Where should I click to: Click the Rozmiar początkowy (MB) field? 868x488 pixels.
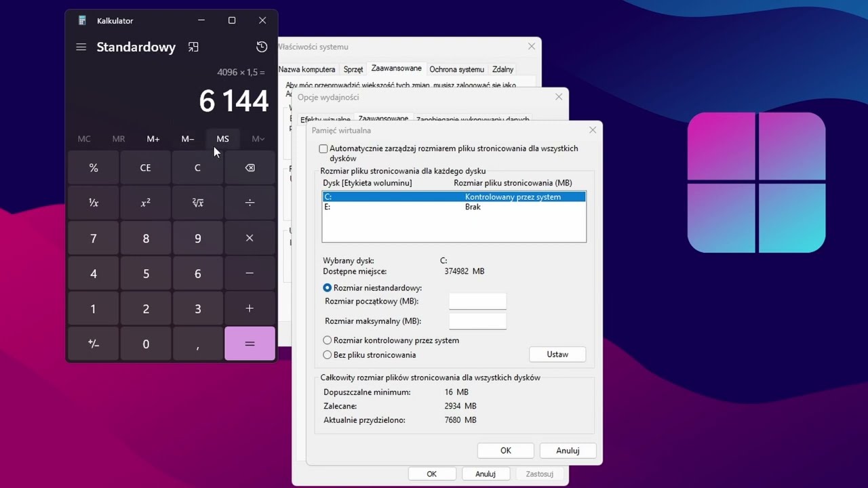click(x=478, y=301)
